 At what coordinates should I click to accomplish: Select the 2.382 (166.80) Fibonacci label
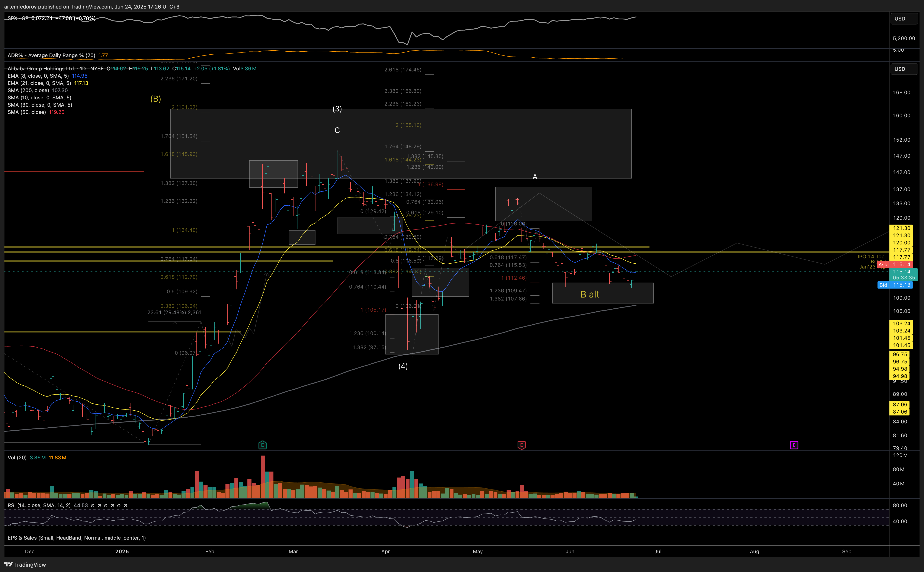[403, 91]
